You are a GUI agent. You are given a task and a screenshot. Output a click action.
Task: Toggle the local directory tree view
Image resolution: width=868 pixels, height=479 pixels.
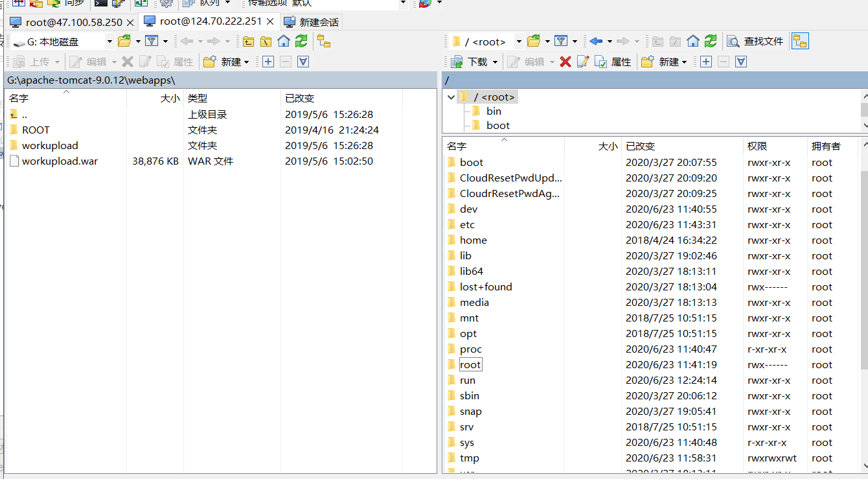coord(324,41)
